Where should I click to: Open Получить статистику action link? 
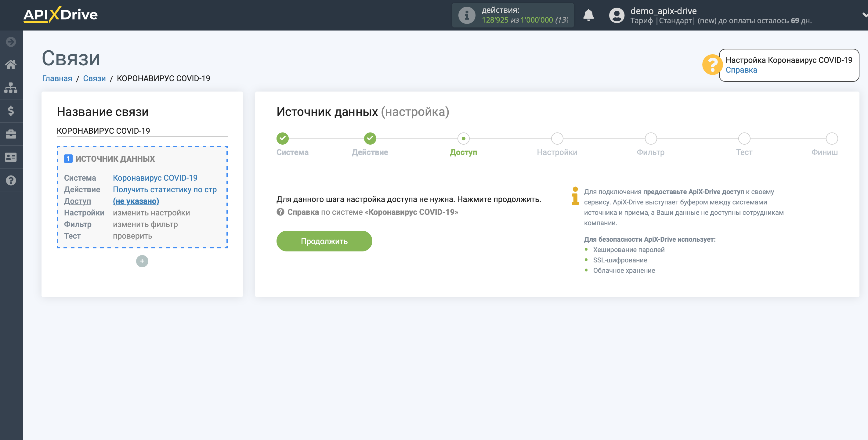(x=165, y=190)
